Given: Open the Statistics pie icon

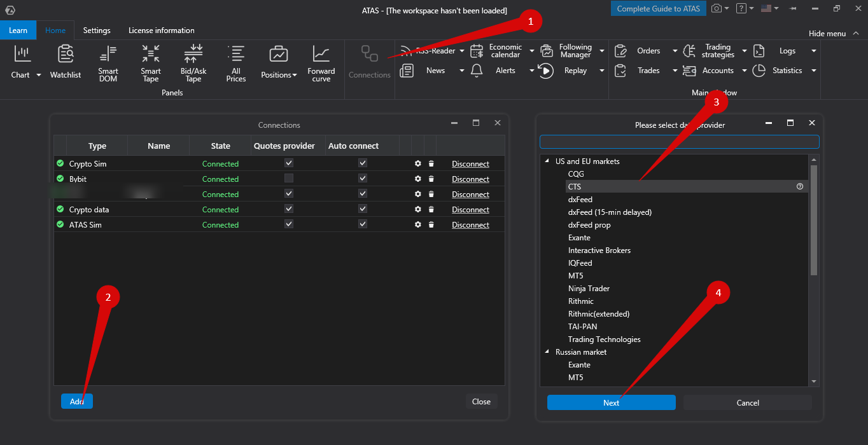Looking at the screenshot, I should (x=759, y=71).
